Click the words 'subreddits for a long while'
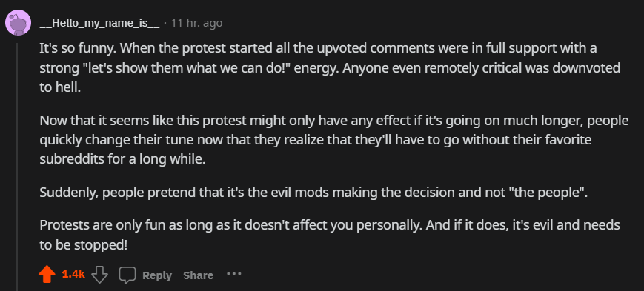The image size is (644, 291). tap(122, 160)
